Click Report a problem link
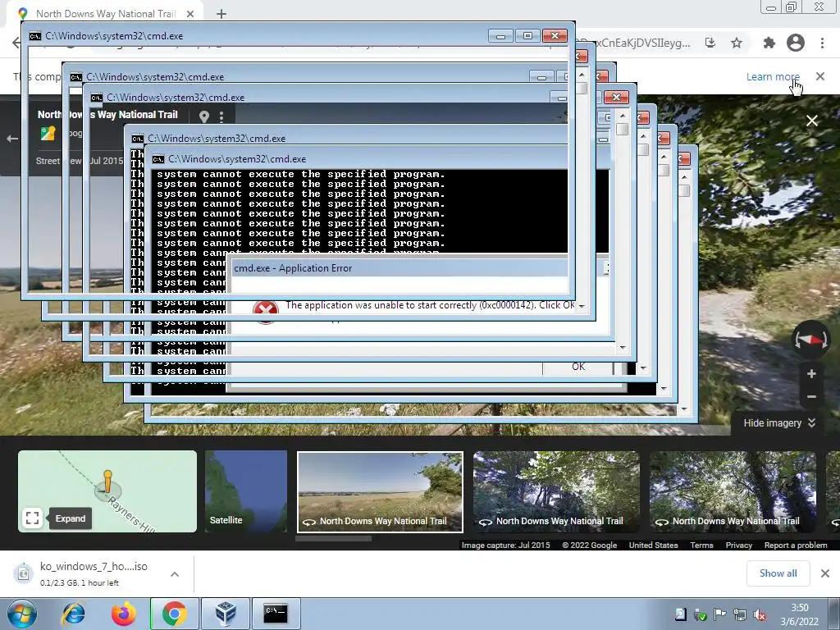Screen dimensions: 840x630 click(796, 545)
